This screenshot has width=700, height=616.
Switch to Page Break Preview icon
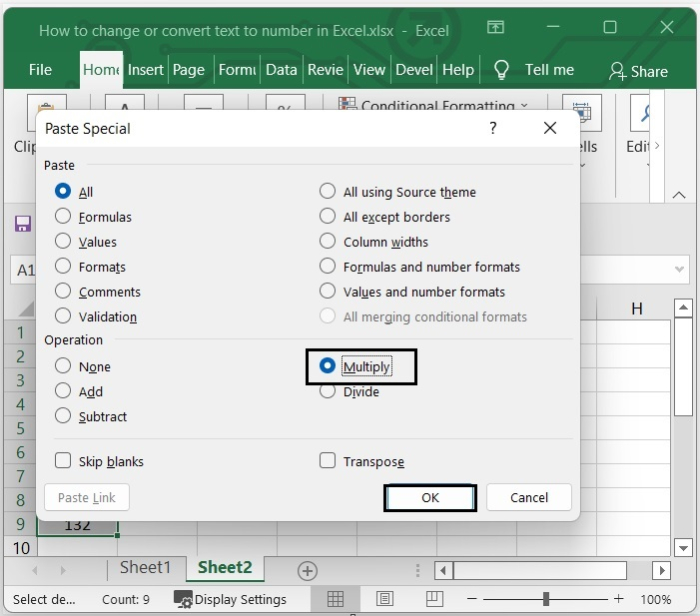pos(433,599)
